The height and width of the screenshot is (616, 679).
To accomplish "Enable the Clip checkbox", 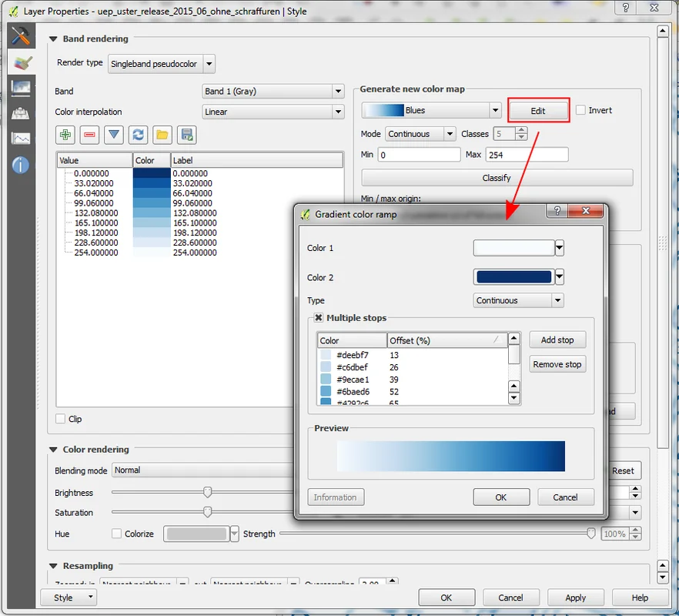I will tap(61, 419).
